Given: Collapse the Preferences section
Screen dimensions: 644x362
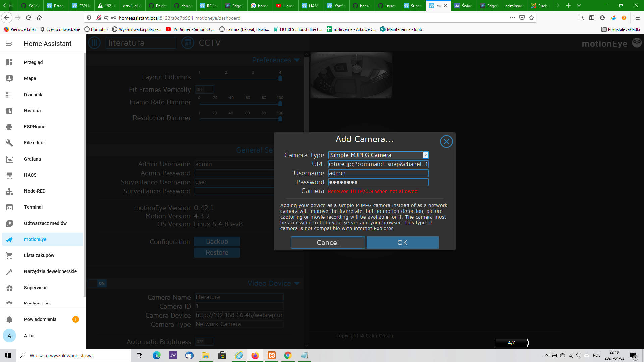Looking at the screenshot, I should [297, 60].
